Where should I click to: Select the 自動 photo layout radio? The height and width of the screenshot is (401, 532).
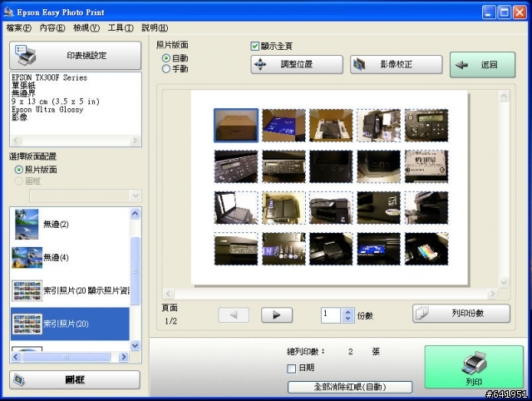[x=166, y=58]
